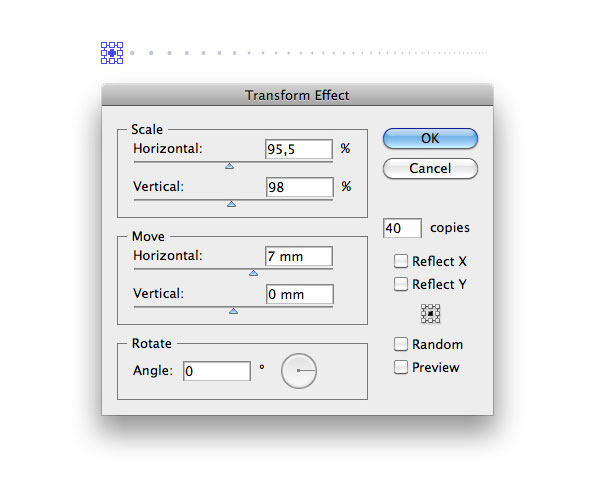Click the Move Vertical slider handle
The image size is (596, 484).
pyautogui.click(x=233, y=311)
